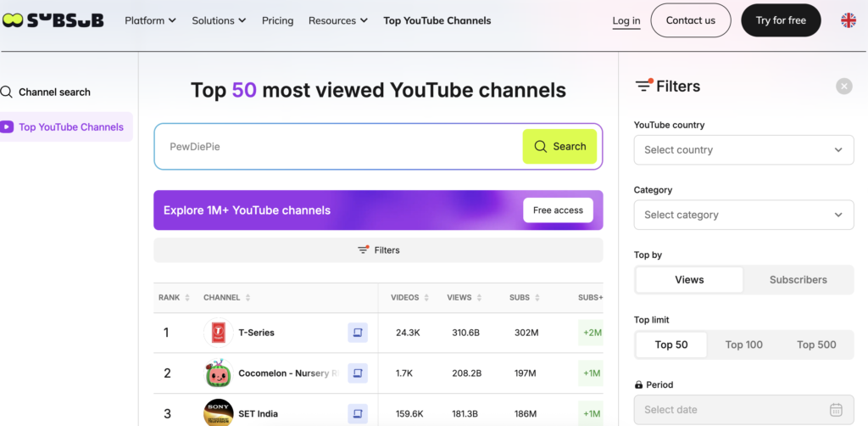Open the Select category dropdown
Image resolution: width=868 pixels, height=426 pixels.
(x=743, y=215)
